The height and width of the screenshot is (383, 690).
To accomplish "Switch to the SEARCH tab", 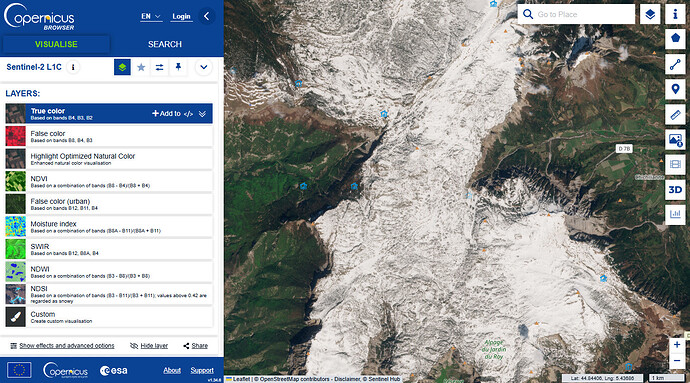I will pyautogui.click(x=165, y=44).
